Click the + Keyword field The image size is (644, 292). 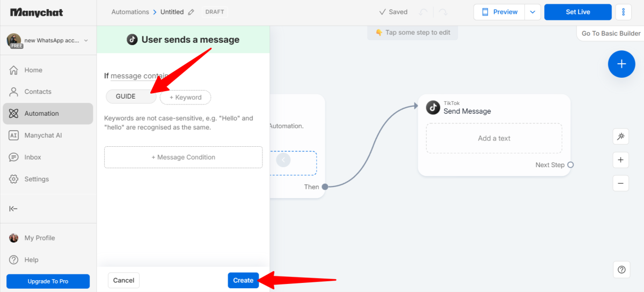pos(186,98)
